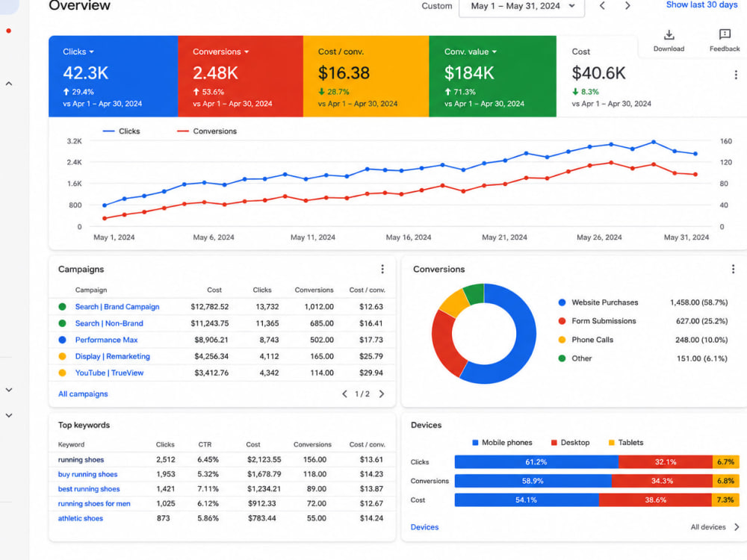Open Performance Max campaign link
747x560 pixels.
tap(106, 340)
